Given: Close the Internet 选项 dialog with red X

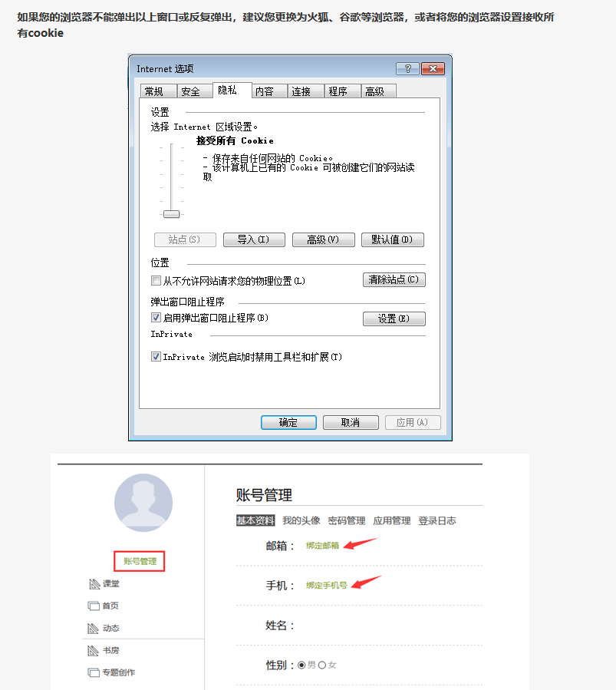Looking at the screenshot, I should [433, 69].
